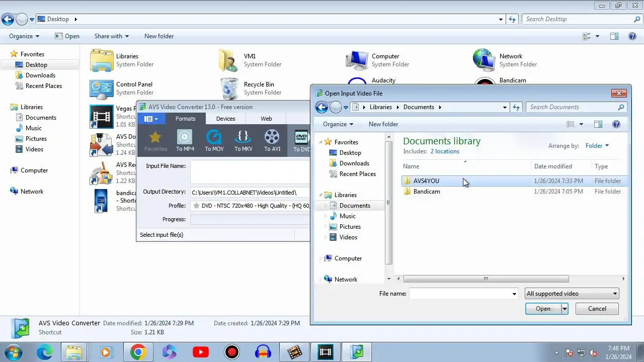Click Open in the Explorer toolbar

pyautogui.click(x=67, y=36)
